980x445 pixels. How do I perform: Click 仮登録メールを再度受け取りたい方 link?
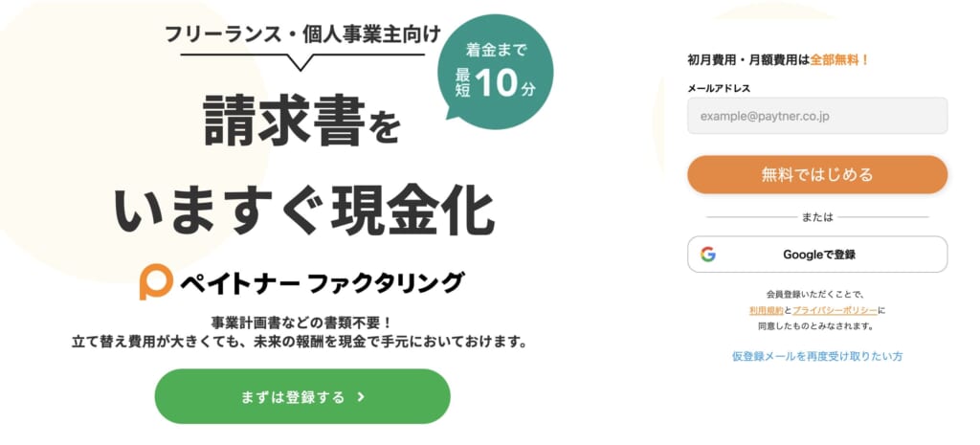pyautogui.click(x=817, y=356)
